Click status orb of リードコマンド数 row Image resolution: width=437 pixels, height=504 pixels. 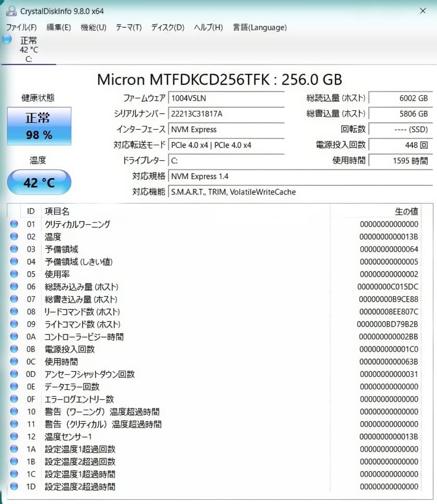click(x=14, y=311)
